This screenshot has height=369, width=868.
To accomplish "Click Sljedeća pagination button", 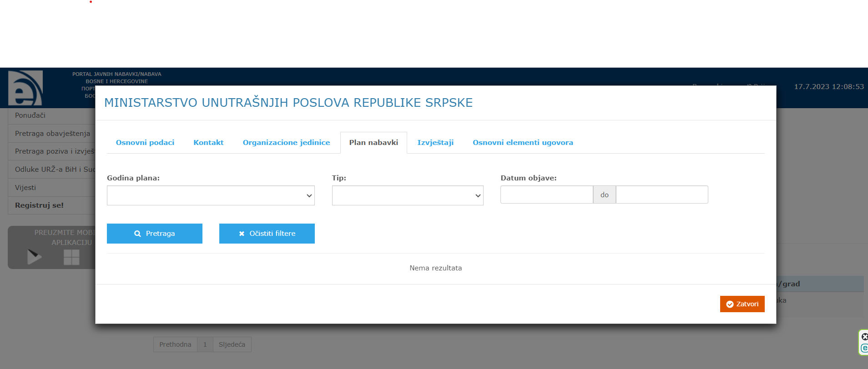I will pyautogui.click(x=232, y=344).
